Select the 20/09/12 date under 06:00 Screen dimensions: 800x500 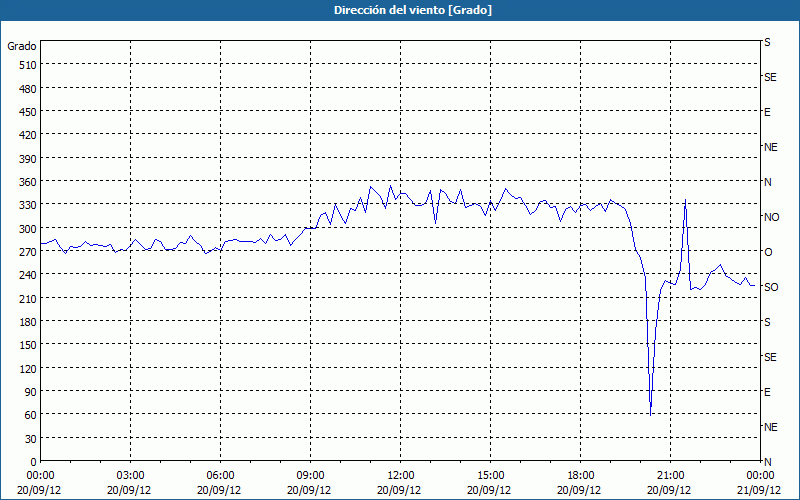[x=219, y=490]
